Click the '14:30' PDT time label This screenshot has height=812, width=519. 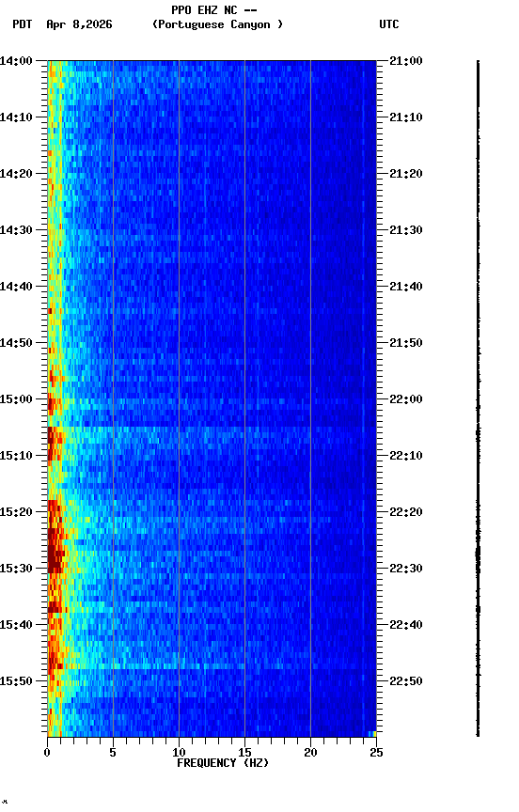16,230
